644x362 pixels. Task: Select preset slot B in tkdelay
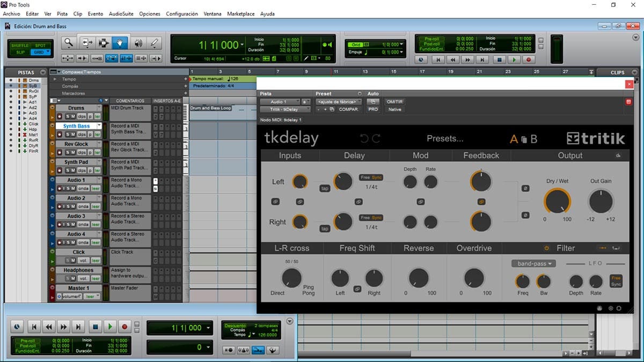pyautogui.click(x=534, y=139)
